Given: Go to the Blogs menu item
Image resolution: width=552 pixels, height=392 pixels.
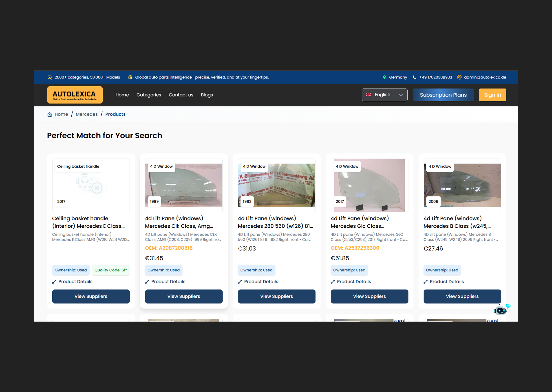Looking at the screenshot, I should coord(207,95).
